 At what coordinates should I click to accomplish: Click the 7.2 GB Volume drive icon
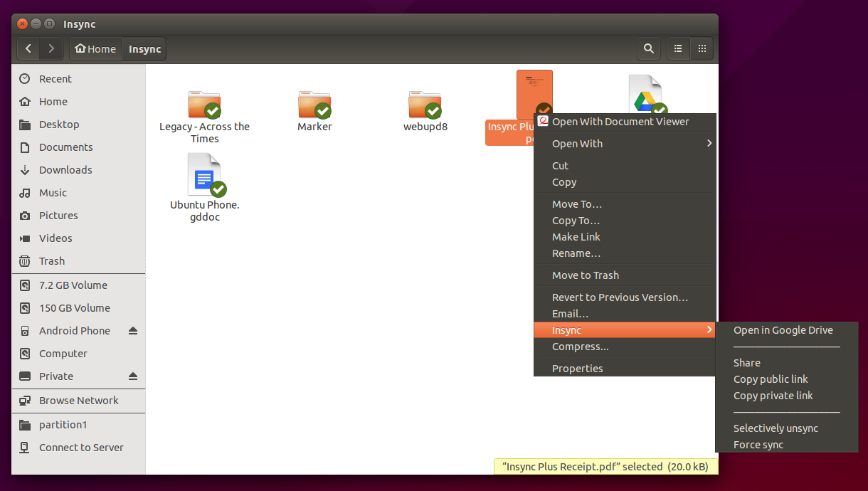coord(25,285)
